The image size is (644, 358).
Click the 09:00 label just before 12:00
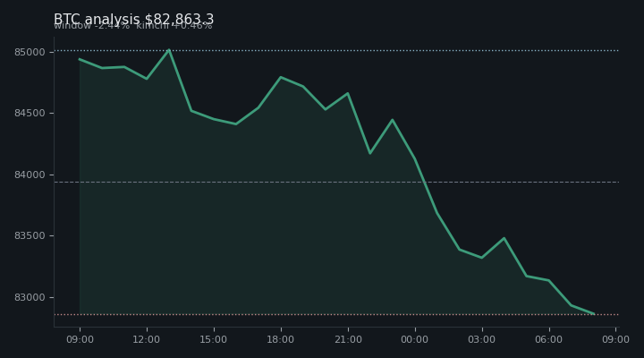click(80, 339)
